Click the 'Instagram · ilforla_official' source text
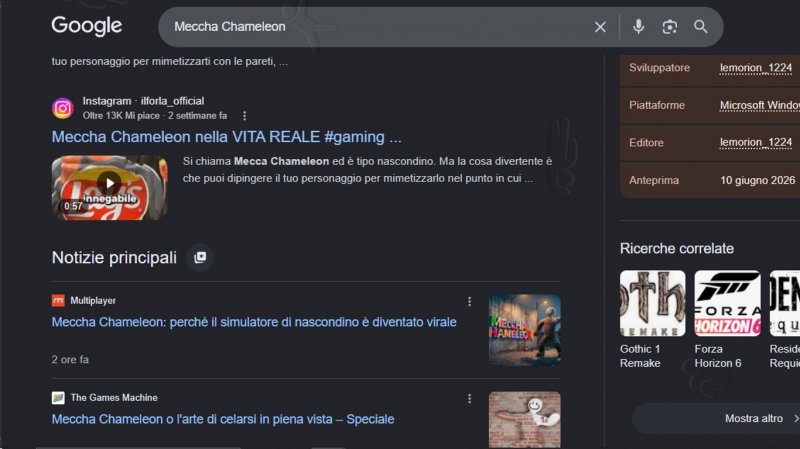800x449 pixels. [x=143, y=101]
